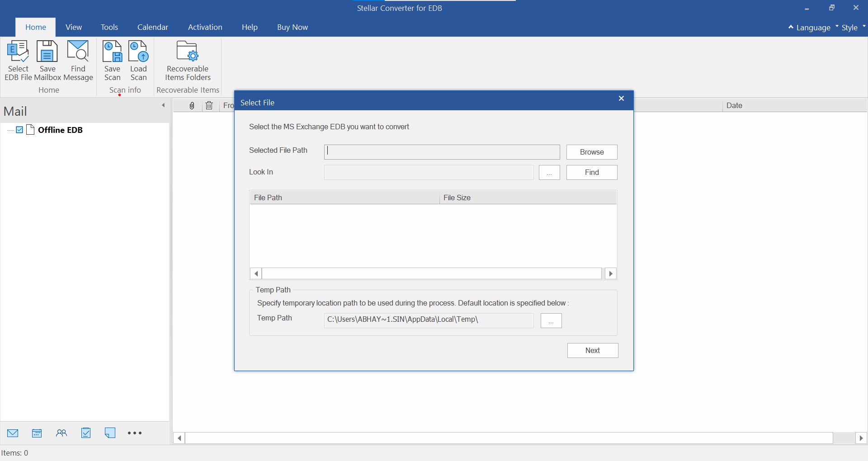
Task: Open the Language dropdown
Action: (x=813, y=28)
